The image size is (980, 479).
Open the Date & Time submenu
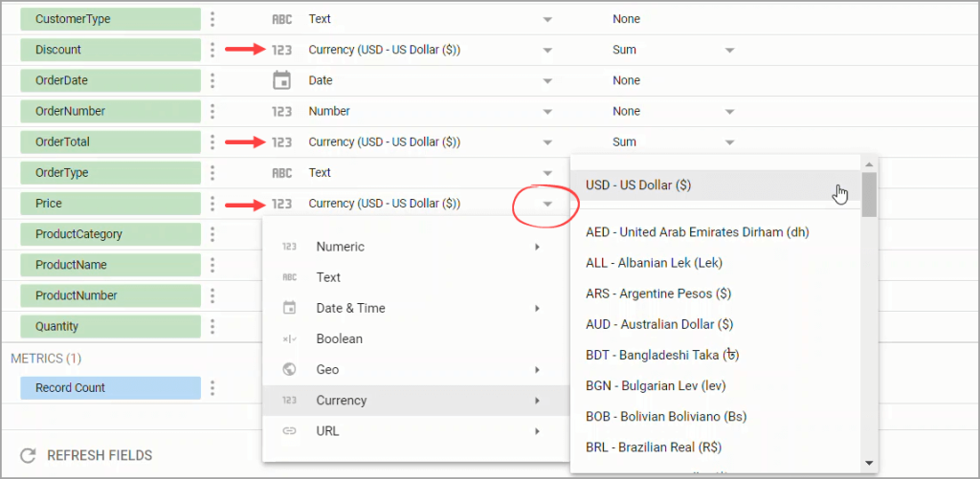click(x=416, y=308)
